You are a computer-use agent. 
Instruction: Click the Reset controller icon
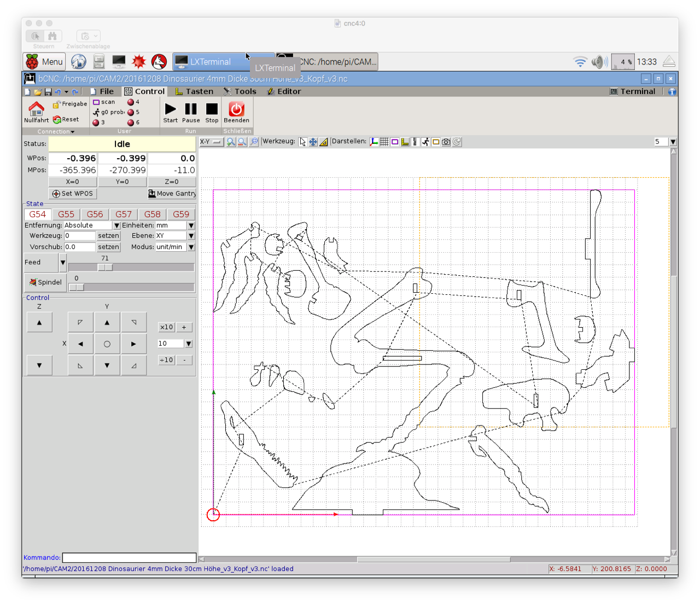click(x=57, y=119)
